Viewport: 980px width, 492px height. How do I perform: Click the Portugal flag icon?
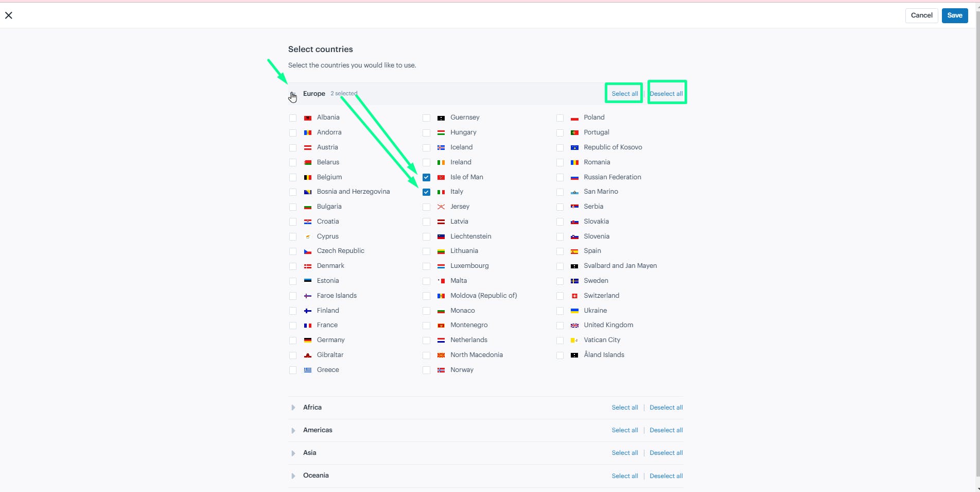tap(574, 133)
